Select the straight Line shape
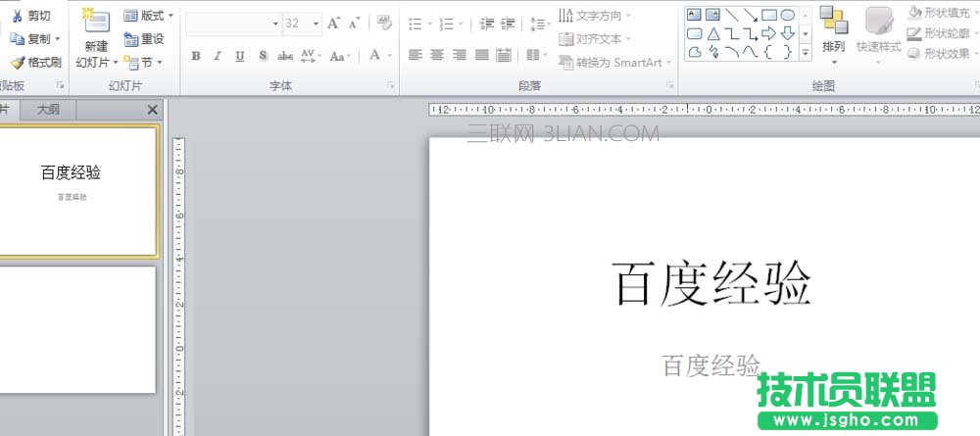The height and width of the screenshot is (436, 980). 731,15
